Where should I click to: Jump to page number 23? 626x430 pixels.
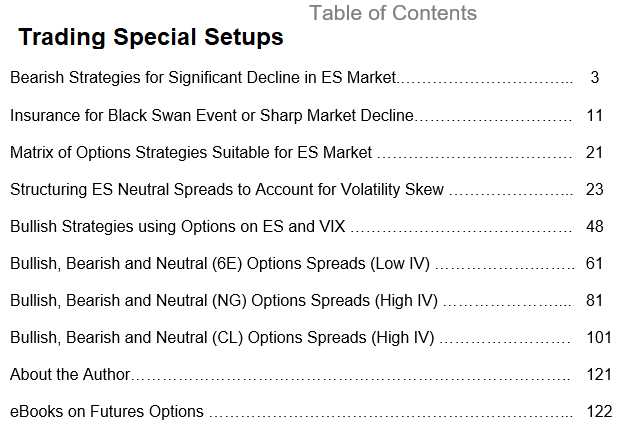[x=594, y=190]
